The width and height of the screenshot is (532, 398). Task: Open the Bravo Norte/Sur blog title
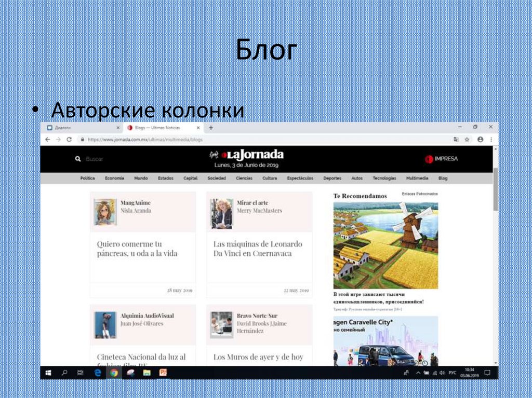click(257, 315)
